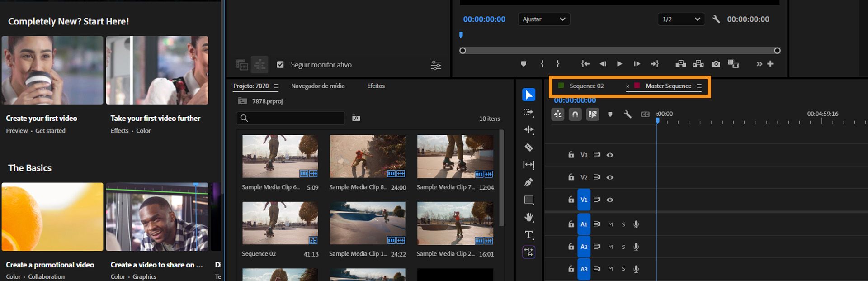Open the audio meter settings sliders icon

pos(436,65)
